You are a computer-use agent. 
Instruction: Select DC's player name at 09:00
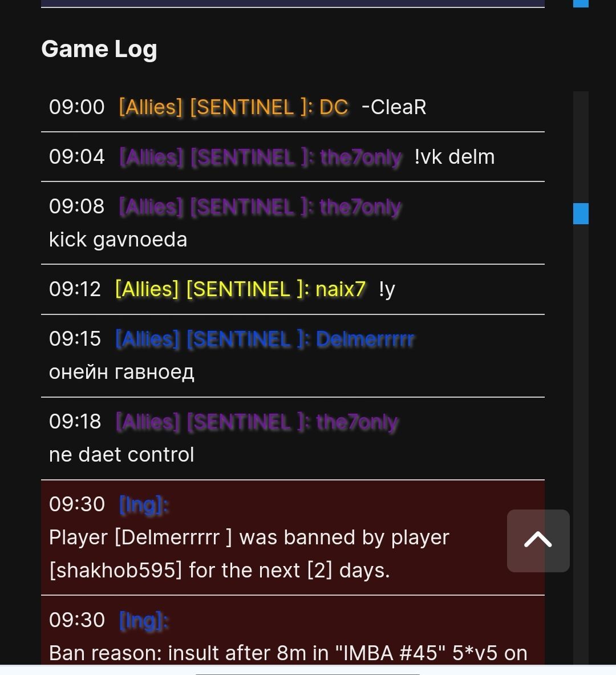click(334, 107)
